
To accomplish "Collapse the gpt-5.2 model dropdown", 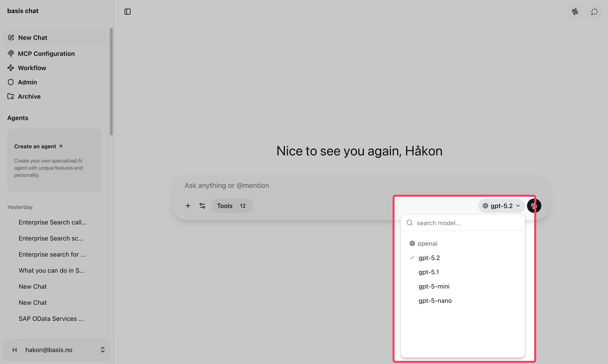I will click(x=501, y=206).
